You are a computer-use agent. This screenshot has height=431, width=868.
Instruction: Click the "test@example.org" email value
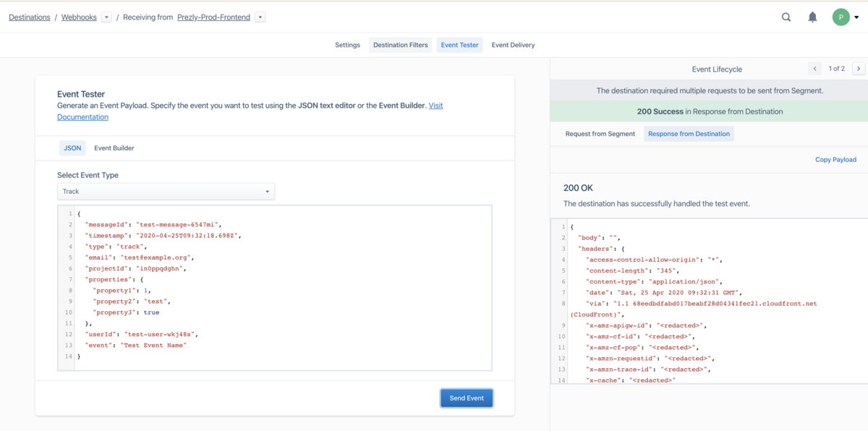click(x=156, y=257)
